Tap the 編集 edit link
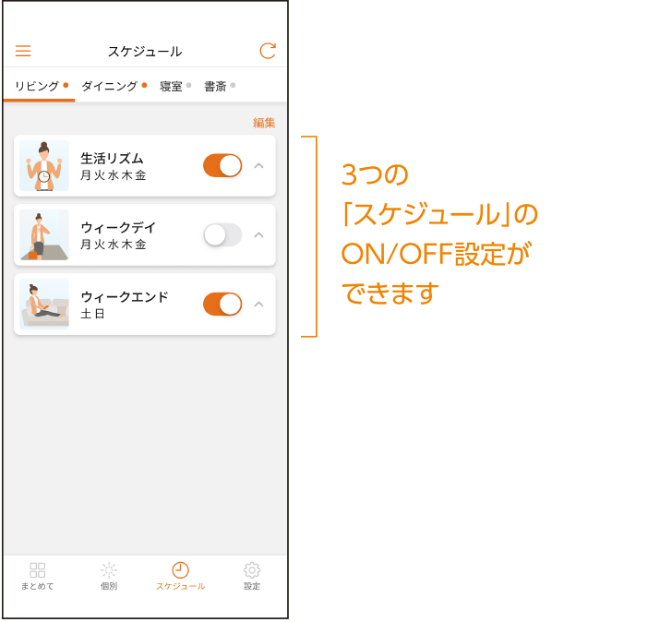Viewport: 672px width, 622px height. [264, 123]
